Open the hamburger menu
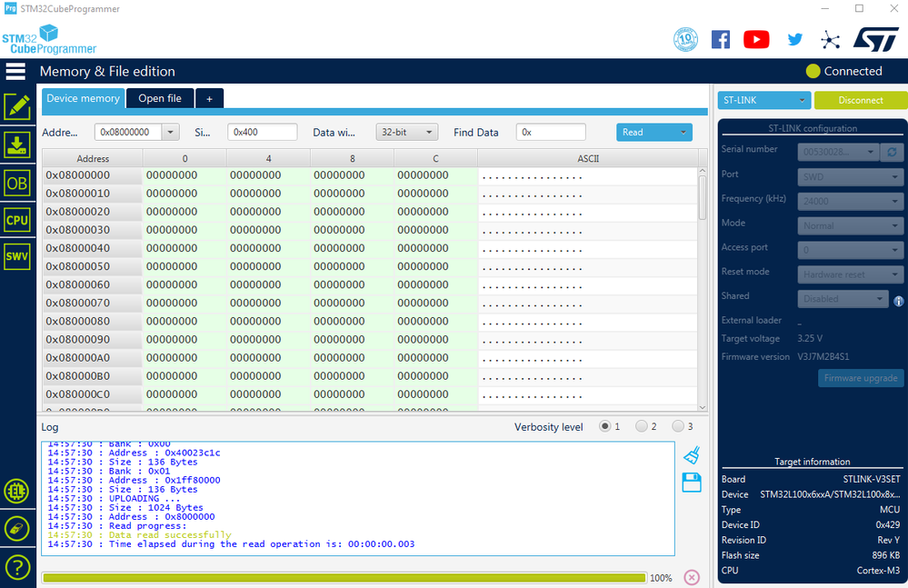 coord(15,71)
